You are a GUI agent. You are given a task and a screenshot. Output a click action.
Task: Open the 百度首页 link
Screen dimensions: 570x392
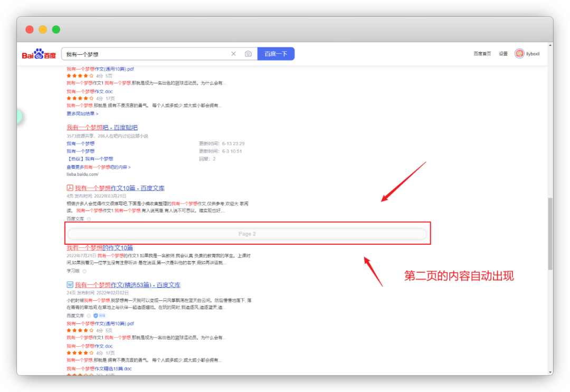(482, 54)
